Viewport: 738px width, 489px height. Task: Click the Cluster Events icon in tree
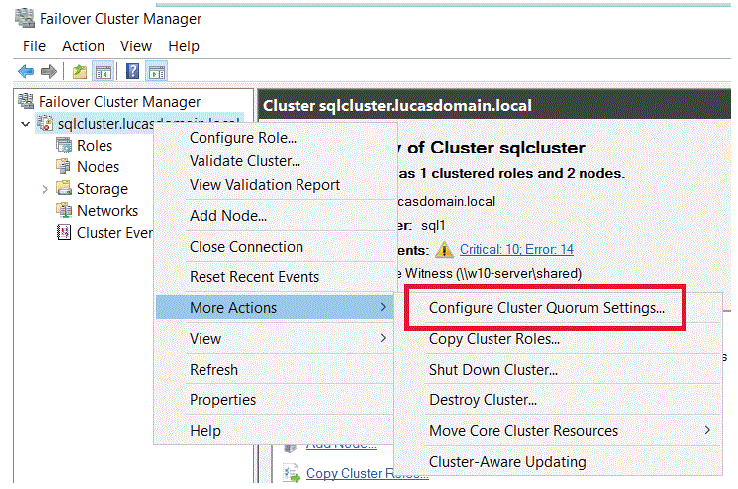click(x=64, y=232)
